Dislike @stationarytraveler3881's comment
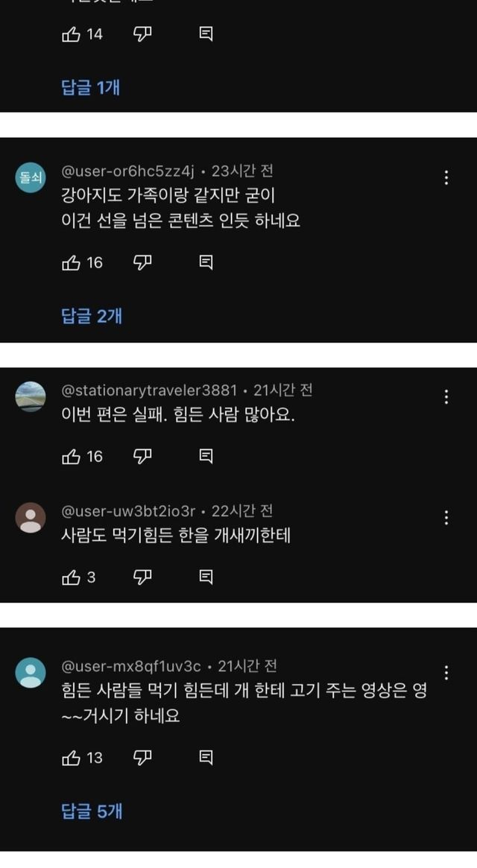 coord(142,456)
